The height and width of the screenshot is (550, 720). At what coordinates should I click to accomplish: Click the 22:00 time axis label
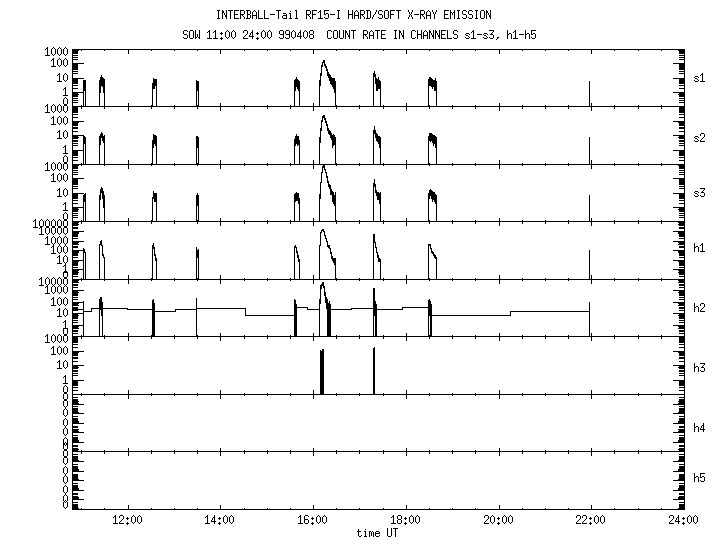[x=590, y=519]
